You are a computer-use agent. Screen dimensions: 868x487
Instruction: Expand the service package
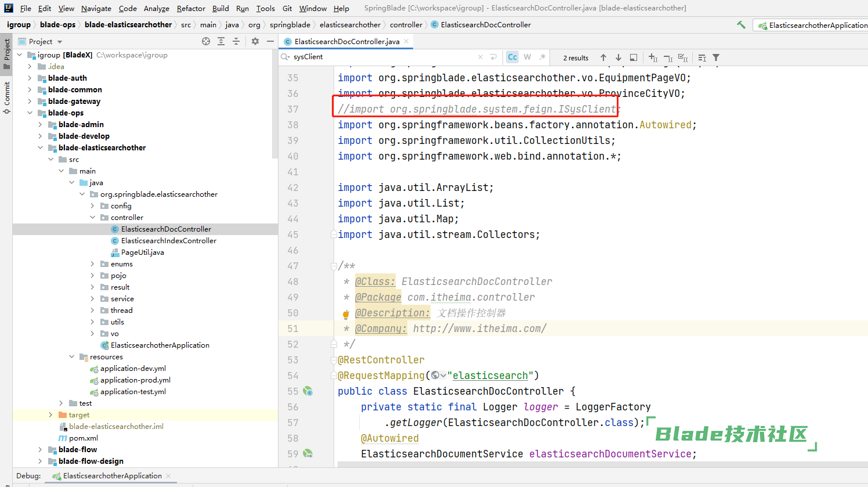click(92, 298)
